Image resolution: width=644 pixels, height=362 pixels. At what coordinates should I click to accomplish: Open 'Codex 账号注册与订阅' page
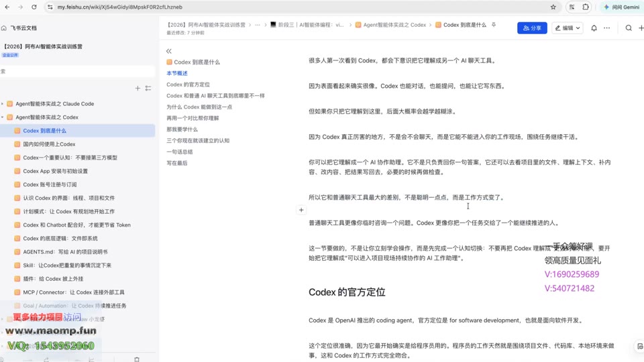coord(50,185)
